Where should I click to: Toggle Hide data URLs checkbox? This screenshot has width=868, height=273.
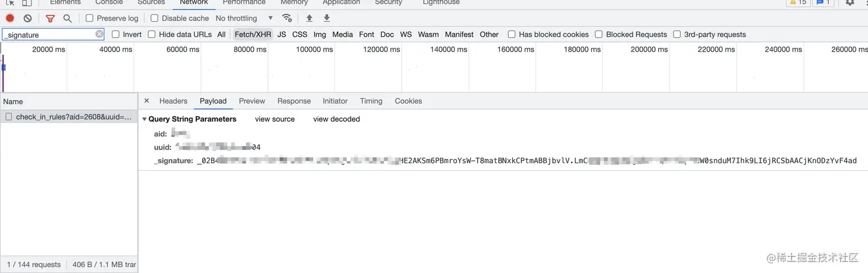point(152,34)
